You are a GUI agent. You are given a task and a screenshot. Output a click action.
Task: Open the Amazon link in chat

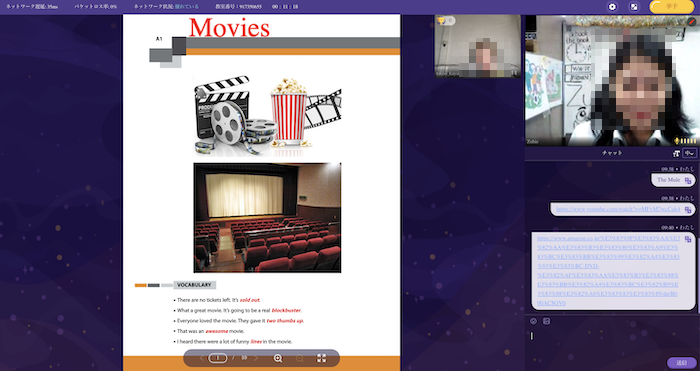(608, 271)
